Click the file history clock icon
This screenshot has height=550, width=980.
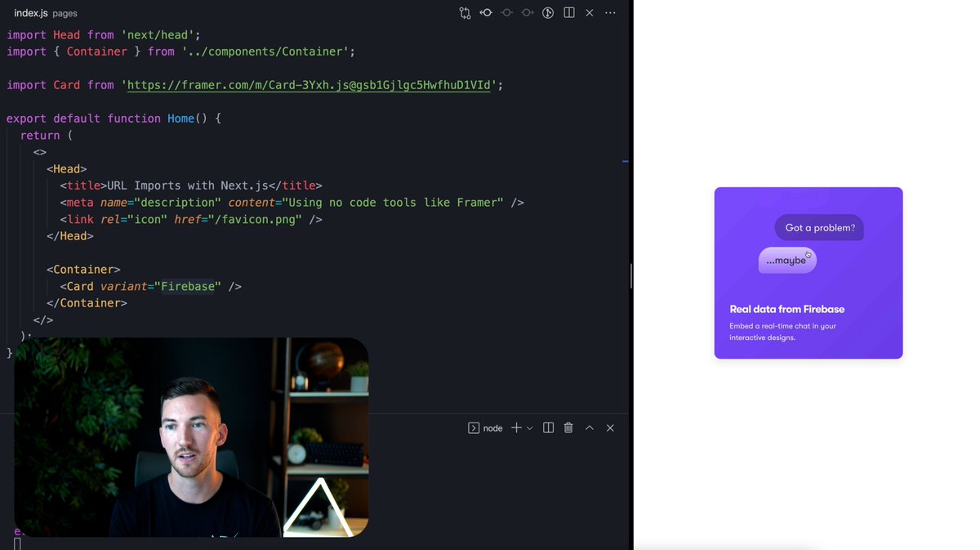tap(547, 13)
